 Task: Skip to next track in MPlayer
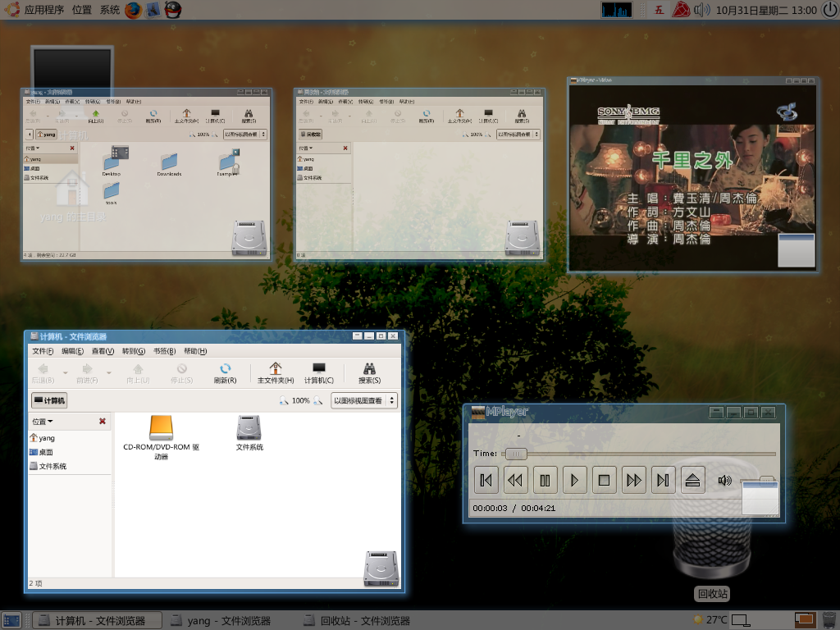pos(663,480)
